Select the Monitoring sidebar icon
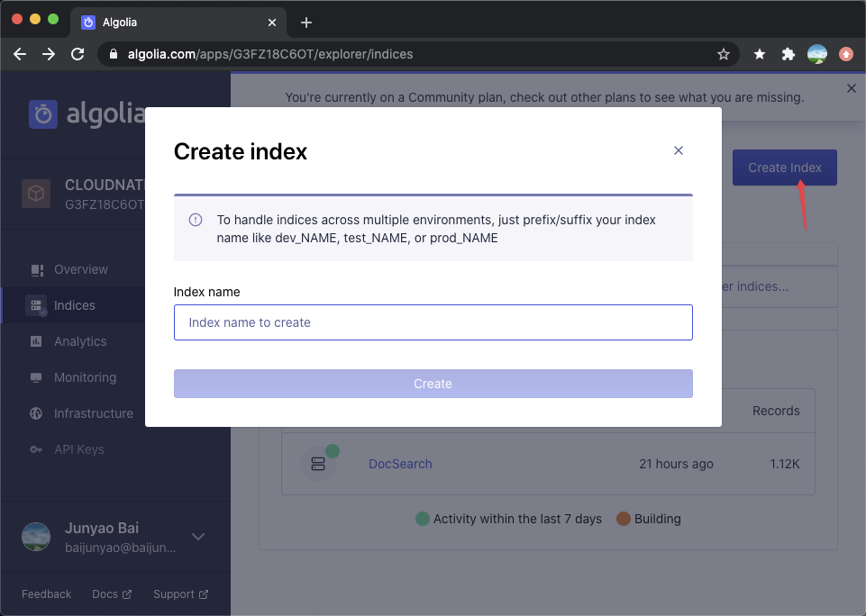866x616 pixels. tap(37, 376)
